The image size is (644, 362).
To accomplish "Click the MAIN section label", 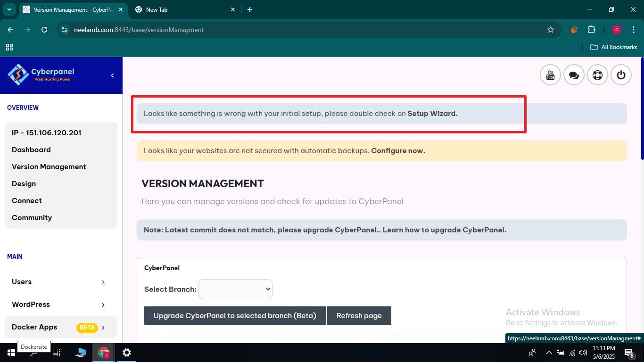I will (15, 256).
